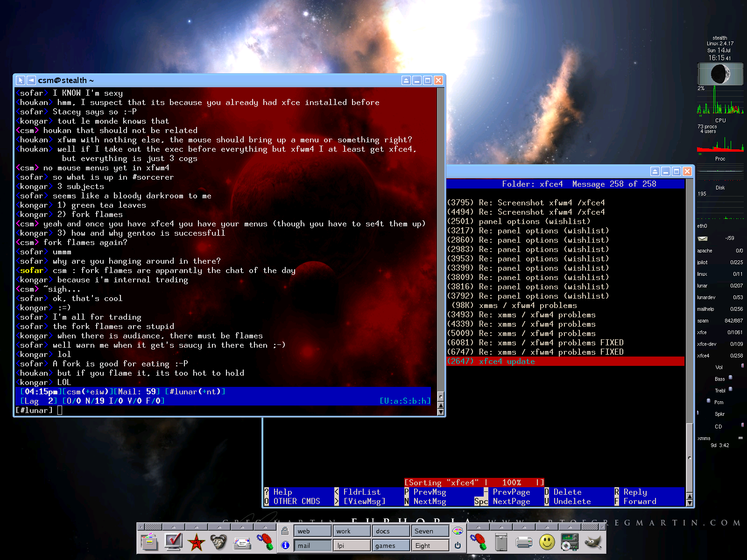This screenshot has width=747, height=560.
Task: Click the red star launcher icon
Action: tap(196, 542)
